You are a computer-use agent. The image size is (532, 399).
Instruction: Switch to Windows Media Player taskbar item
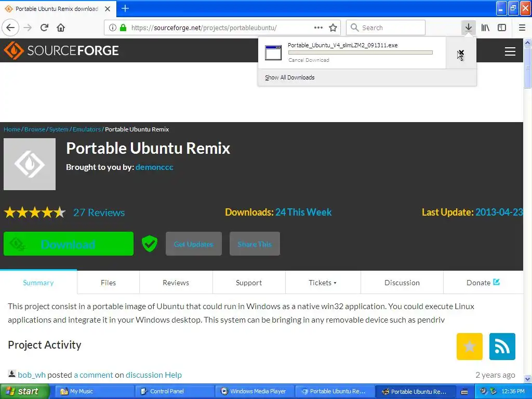255,391
